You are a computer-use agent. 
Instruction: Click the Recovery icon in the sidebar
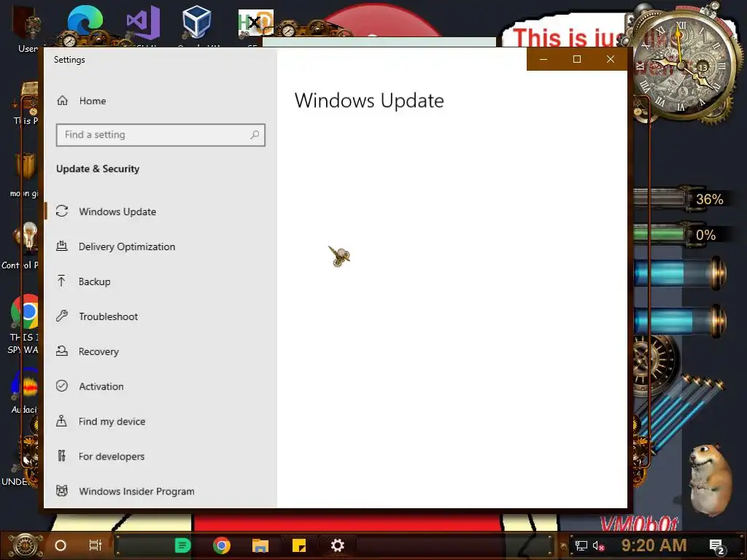[62, 351]
